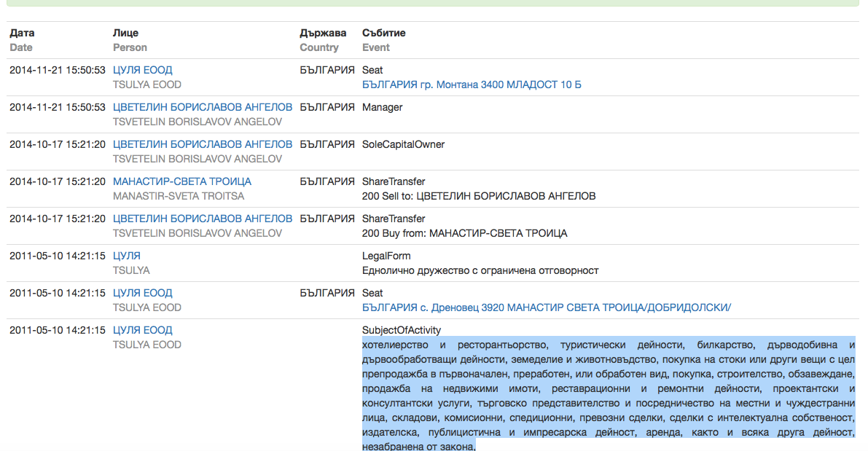868x451 pixels.
Task: Open the ЦУЛЯ link in LegalForm row
Action: pos(127,256)
